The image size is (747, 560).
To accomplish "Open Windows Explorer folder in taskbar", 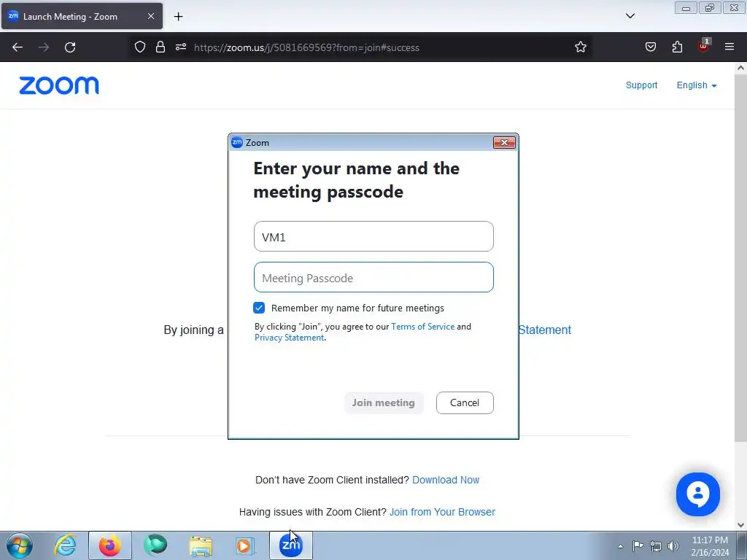I will pyautogui.click(x=201, y=545).
